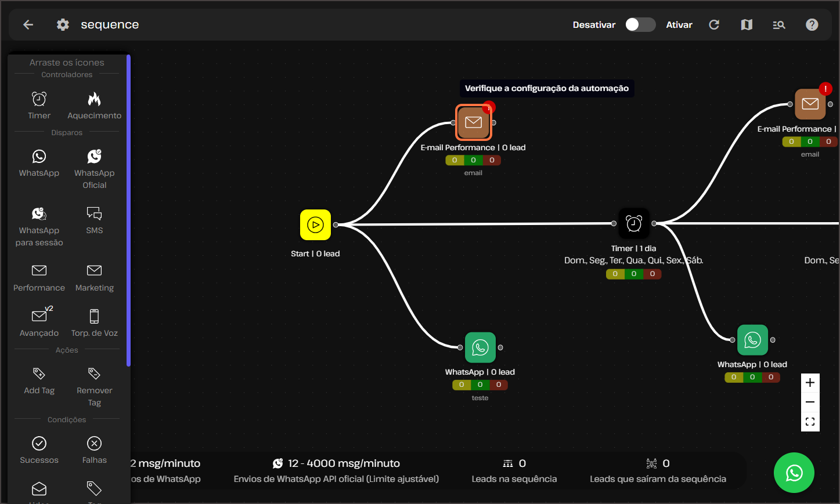
Task: Open sequence settings gear icon
Action: click(x=63, y=24)
